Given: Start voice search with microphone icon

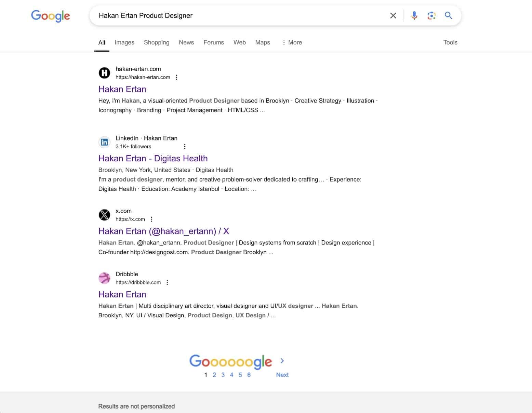Looking at the screenshot, I should tap(414, 16).
